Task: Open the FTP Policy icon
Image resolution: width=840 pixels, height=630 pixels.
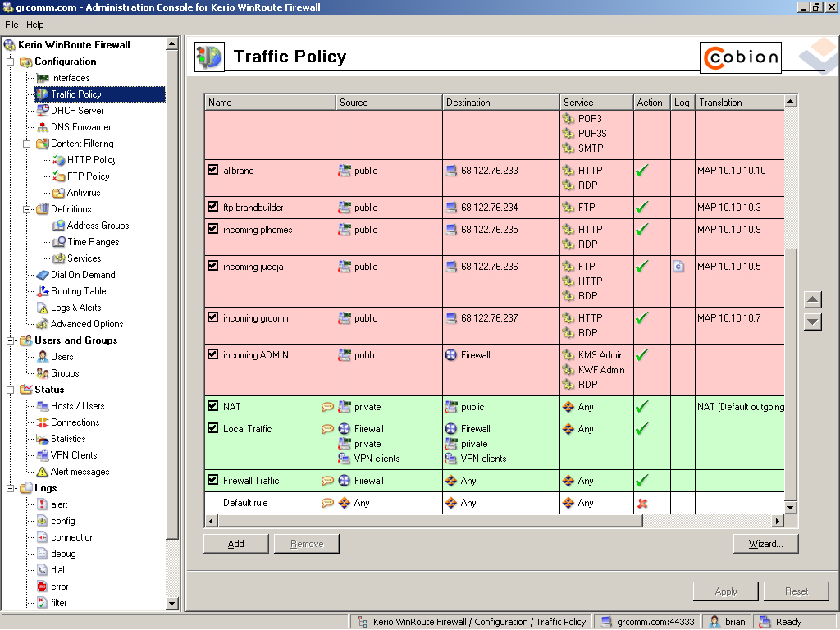Action: pos(59,176)
